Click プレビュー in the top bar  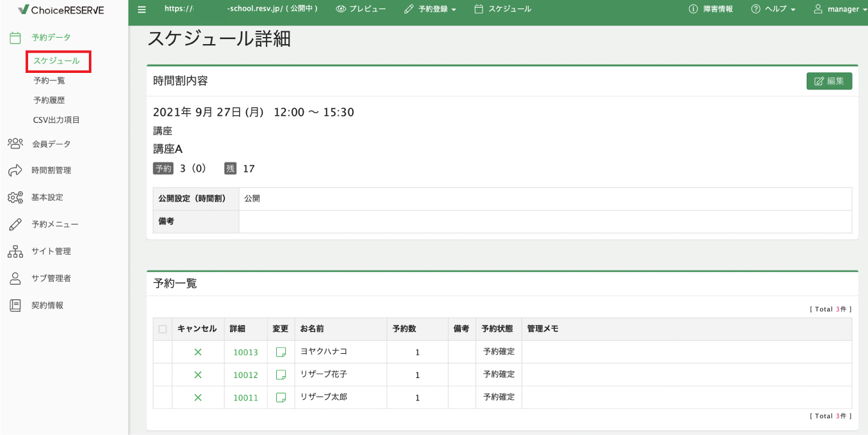[x=368, y=10]
